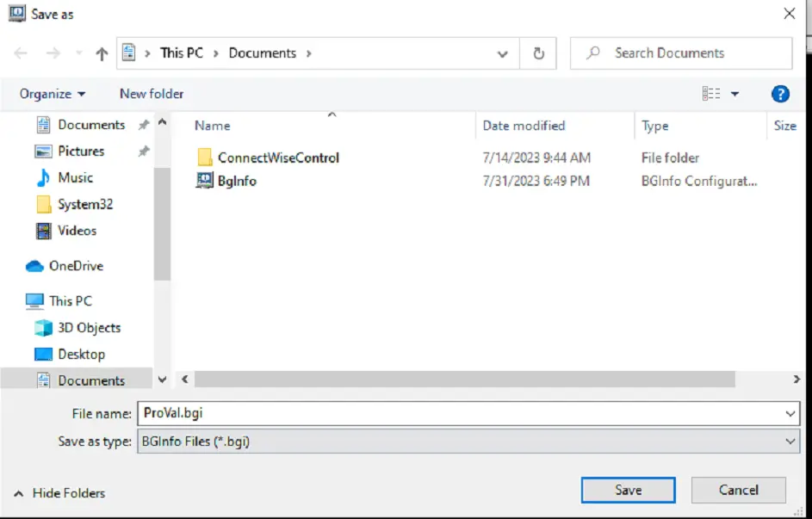Image resolution: width=812 pixels, height=519 pixels.
Task: Open the recent locations dropdown arrow
Action: (78, 53)
